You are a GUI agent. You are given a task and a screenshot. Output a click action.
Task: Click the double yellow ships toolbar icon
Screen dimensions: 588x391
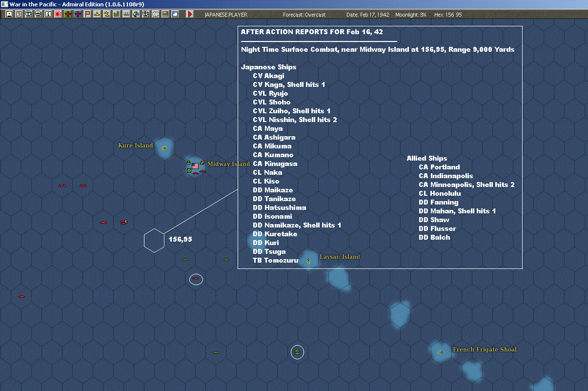[106, 14]
